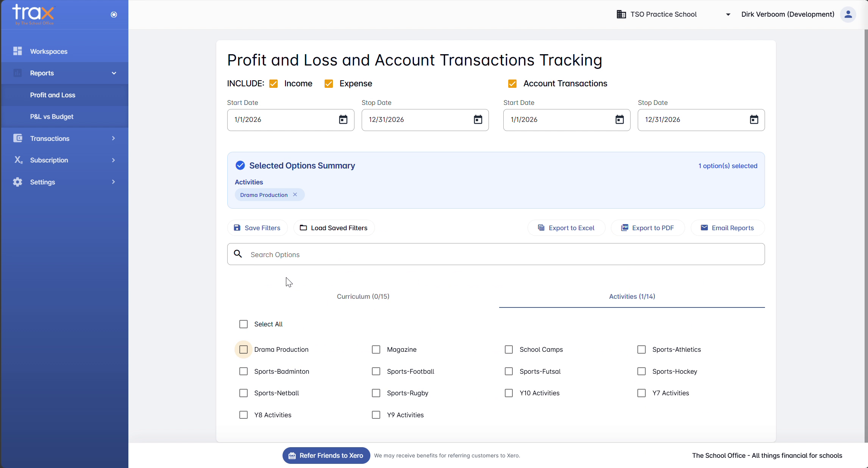Image resolution: width=868 pixels, height=468 pixels.
Task: Click the Settings gear icon
Action: 17,182
